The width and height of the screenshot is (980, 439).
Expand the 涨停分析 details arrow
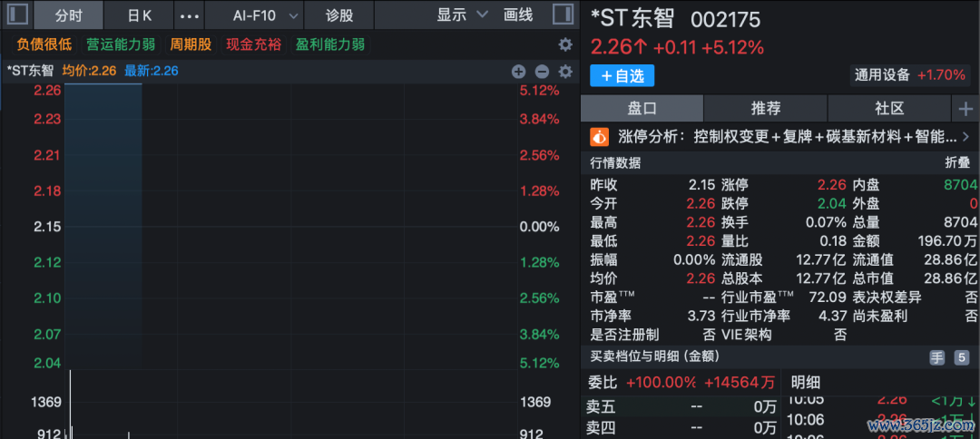coord(965,136)
